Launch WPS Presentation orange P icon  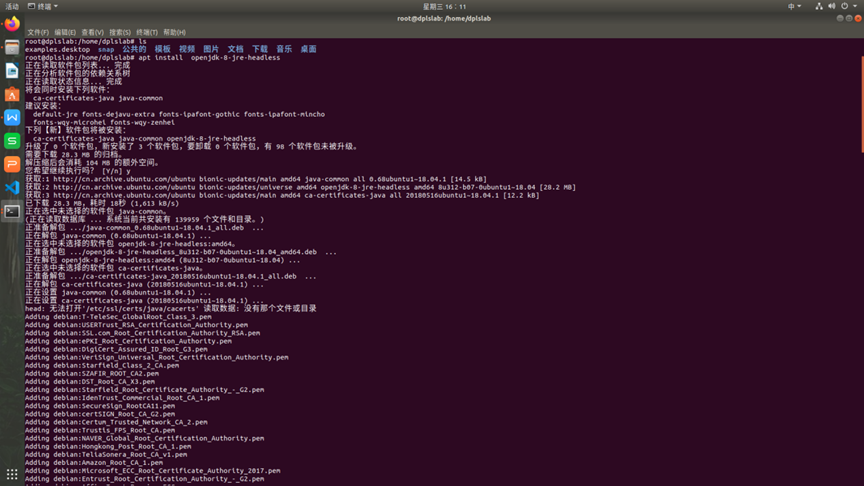pos(12,164)
